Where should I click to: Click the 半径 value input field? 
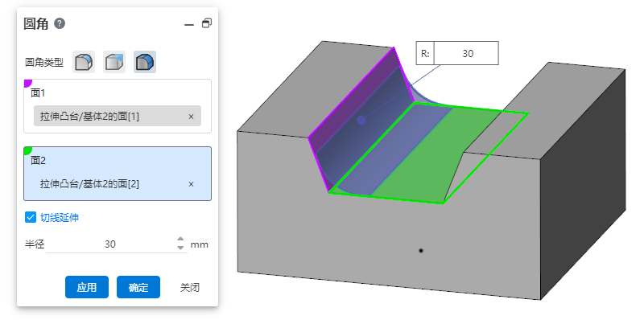[x=110, y=244]
